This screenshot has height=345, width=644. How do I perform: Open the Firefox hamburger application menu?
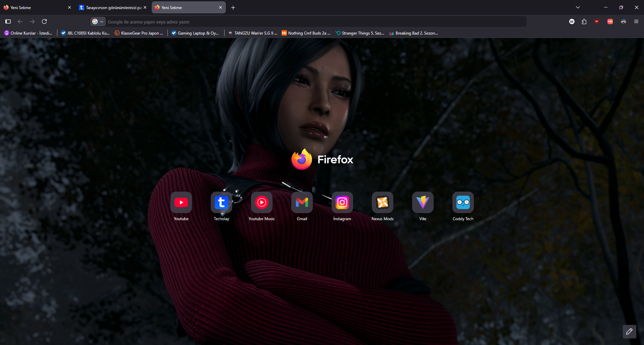tap(636, 21)
